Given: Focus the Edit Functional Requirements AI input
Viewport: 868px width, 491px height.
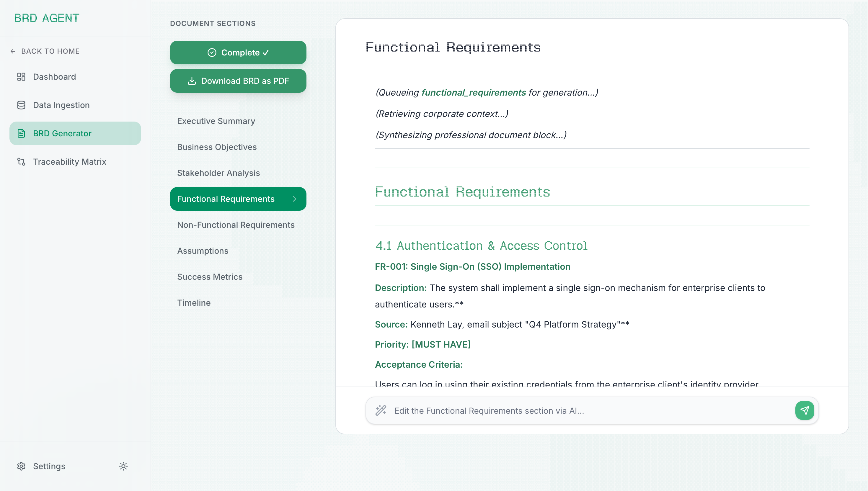Looking at the screenshot, I should coord(591,411).
